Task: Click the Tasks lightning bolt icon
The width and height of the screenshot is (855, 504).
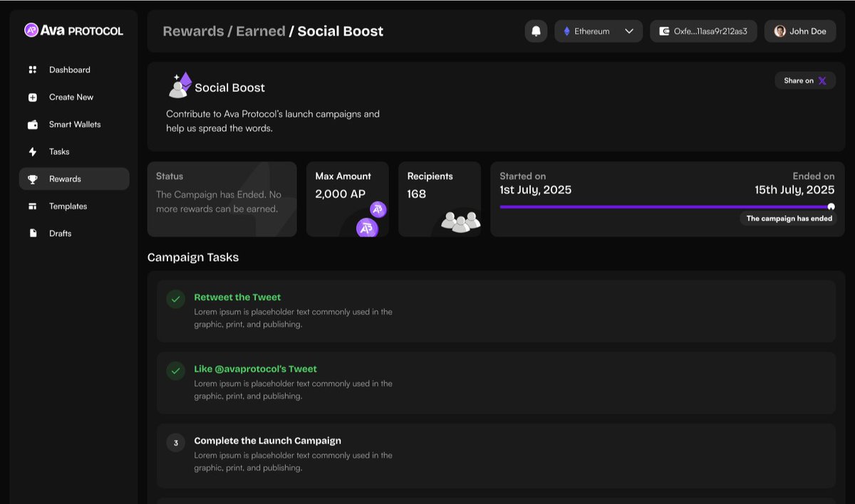Action: 32,151
